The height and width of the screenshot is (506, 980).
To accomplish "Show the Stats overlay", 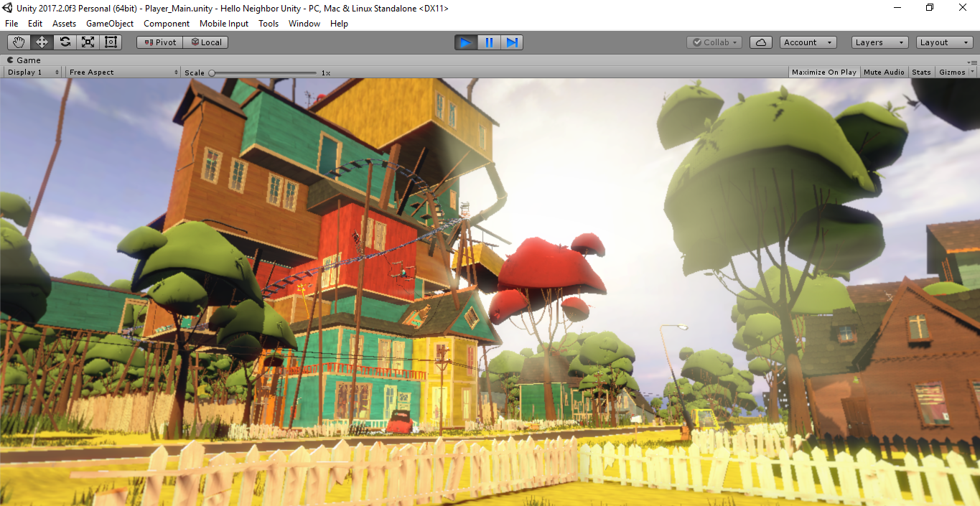I will (x=921, y=72).
